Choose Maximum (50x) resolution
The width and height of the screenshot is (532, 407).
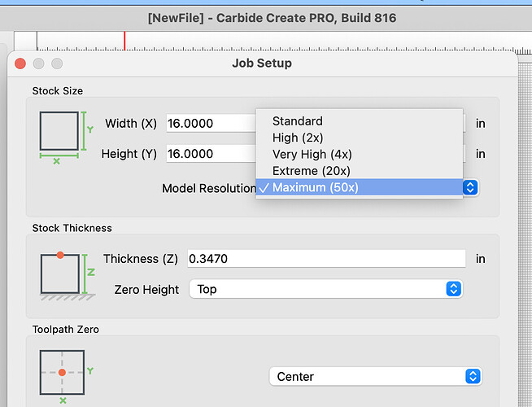[360, 187]
